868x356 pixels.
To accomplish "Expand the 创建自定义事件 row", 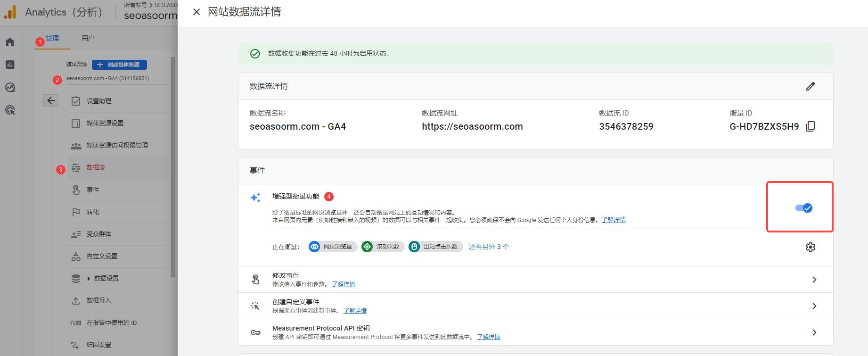I will point(814,306).
